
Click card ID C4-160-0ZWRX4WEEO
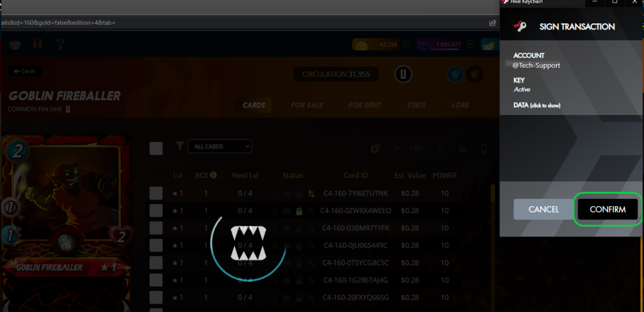coord(356,210)
